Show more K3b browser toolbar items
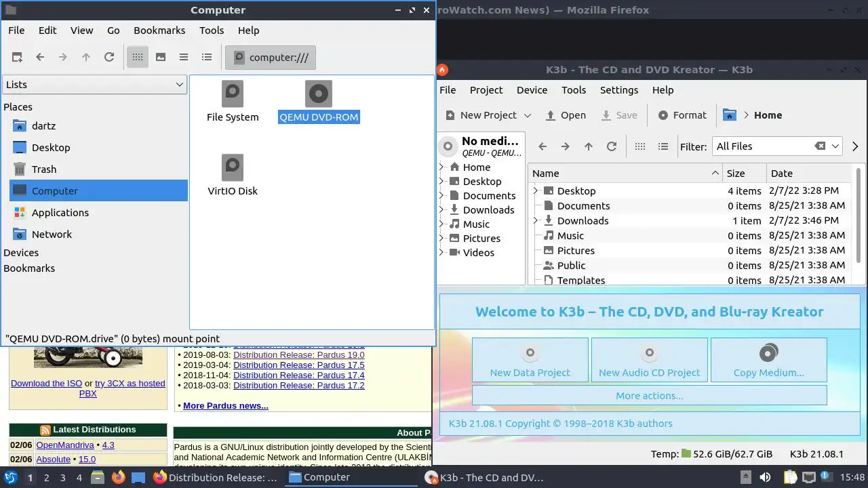The width and height of the screenshot is (868, 488). click(855, 146)
